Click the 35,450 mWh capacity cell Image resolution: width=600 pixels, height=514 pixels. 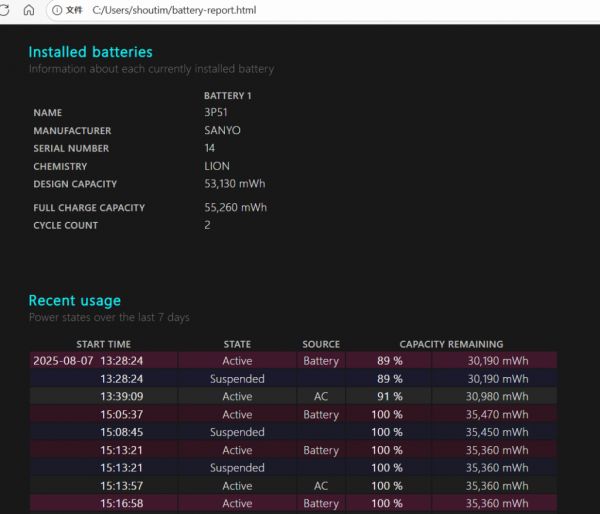497,433
